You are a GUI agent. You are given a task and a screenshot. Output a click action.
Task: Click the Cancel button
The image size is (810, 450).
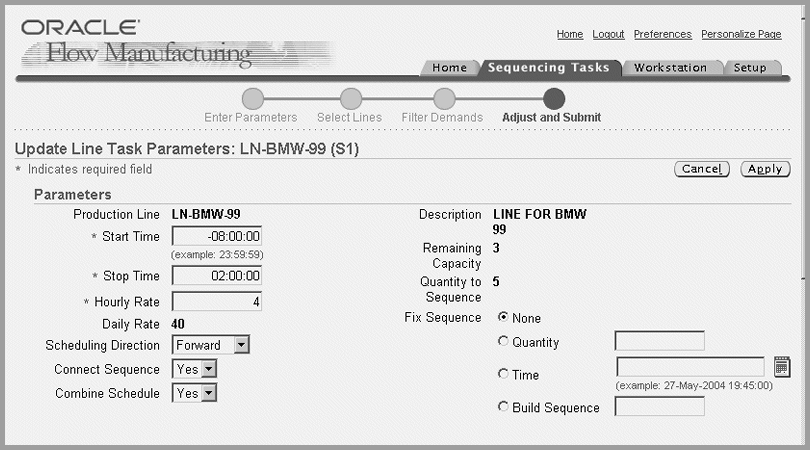tap(702, 169)
